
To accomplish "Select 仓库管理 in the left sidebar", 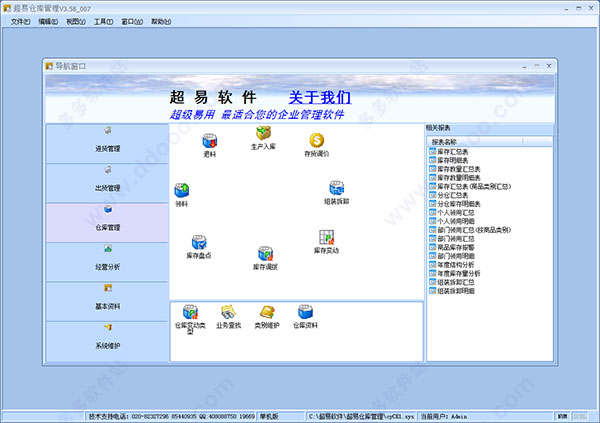I will (x=108, y=223).
